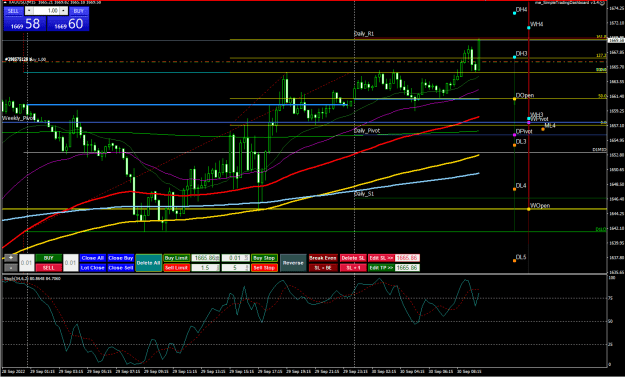Select the ML4 orange marker
This screenshot has height=377, width=625.
click(543, 129)
